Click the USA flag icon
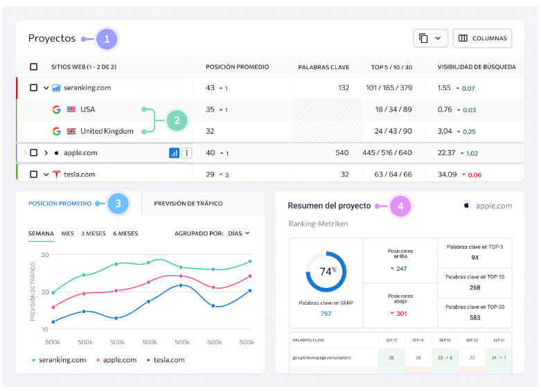541x392 pixels. [71, 109]
